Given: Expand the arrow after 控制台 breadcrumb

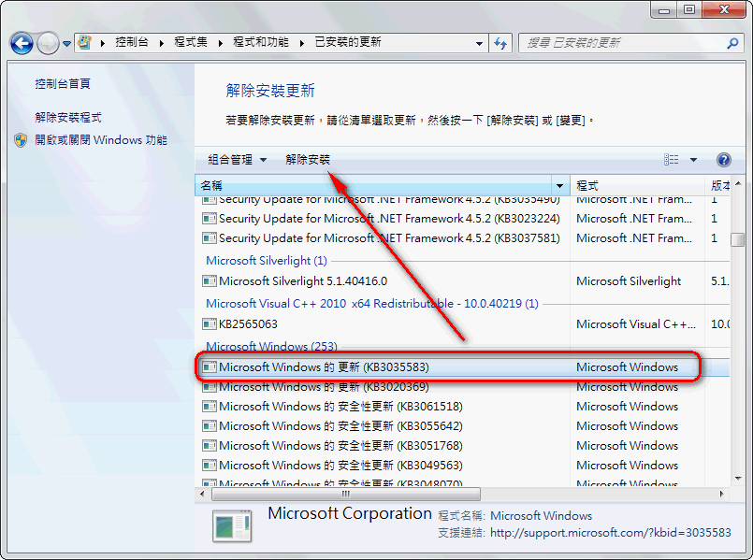Looking at the screenshot, I should 162,43.
